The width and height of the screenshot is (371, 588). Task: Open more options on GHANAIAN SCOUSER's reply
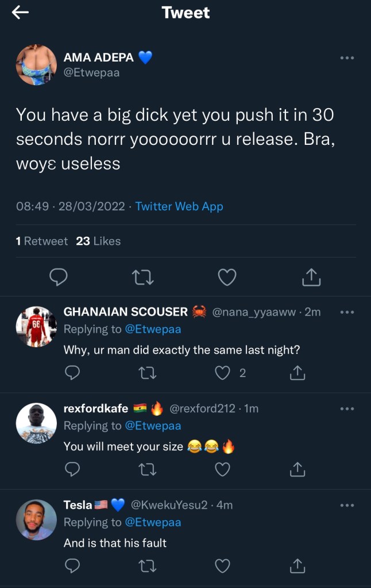[x=347, y=312]
